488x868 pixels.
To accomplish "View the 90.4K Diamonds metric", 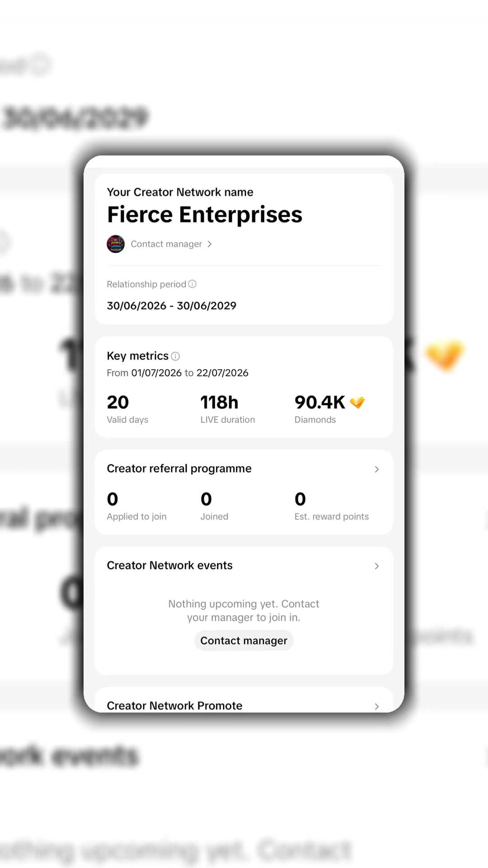I will 330,409.
